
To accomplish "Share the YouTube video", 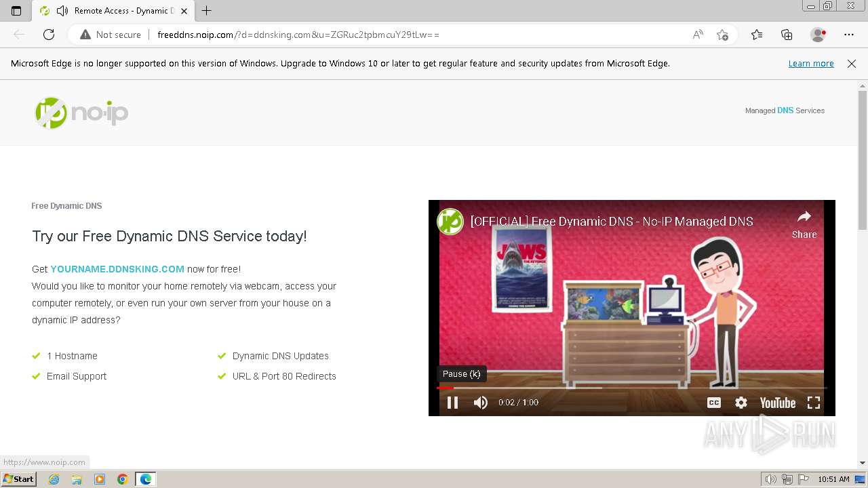I will 804,224.
